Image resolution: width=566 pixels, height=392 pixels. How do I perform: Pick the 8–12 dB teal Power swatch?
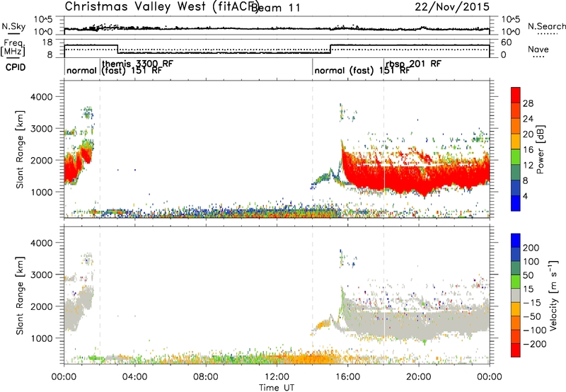[516, 173]
